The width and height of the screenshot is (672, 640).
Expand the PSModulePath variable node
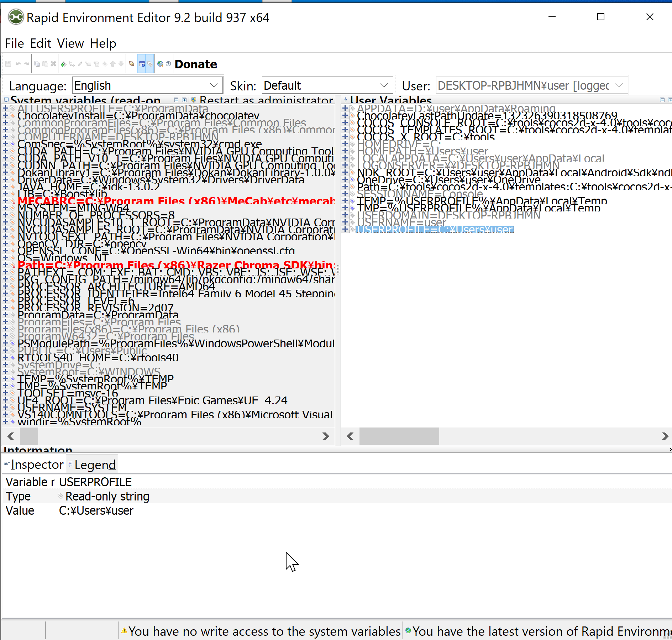[x=5, y=343]
